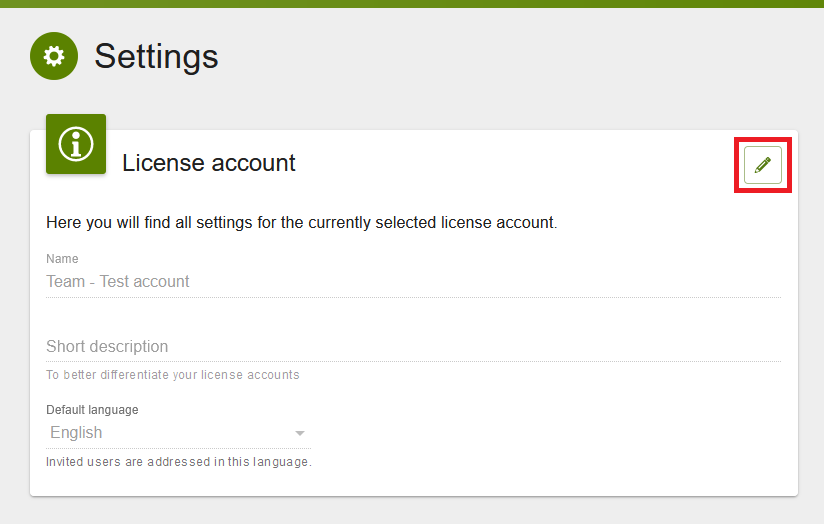
Task: Click the green Settings gear icon
Action: (x=54, y=56)
